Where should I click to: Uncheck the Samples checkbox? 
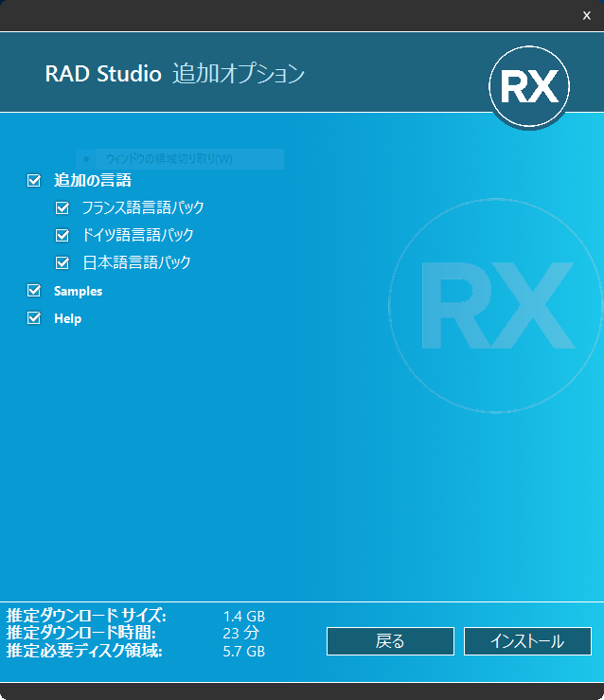pyautogui.click(x=34, y=291)
